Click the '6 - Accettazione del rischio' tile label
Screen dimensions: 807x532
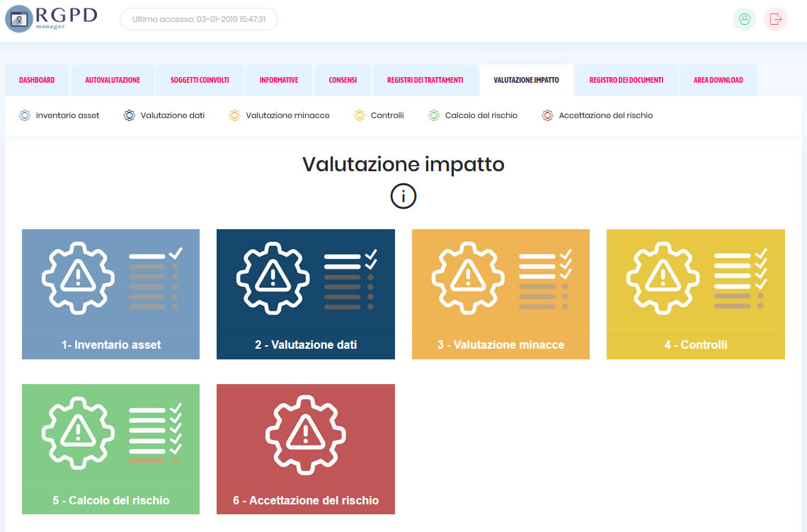[x=306, y=500]
